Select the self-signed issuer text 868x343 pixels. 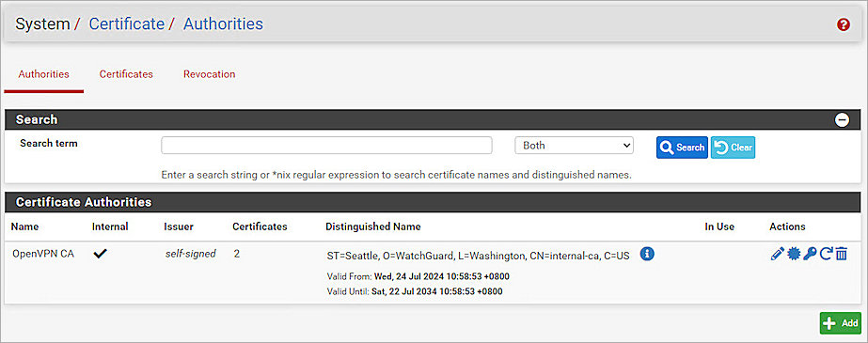(190, 254)
